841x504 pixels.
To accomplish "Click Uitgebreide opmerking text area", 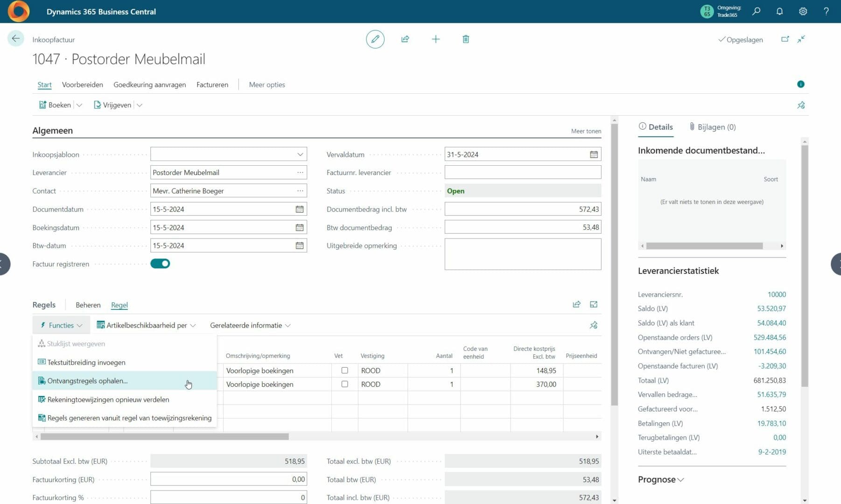I will (523, 254).
